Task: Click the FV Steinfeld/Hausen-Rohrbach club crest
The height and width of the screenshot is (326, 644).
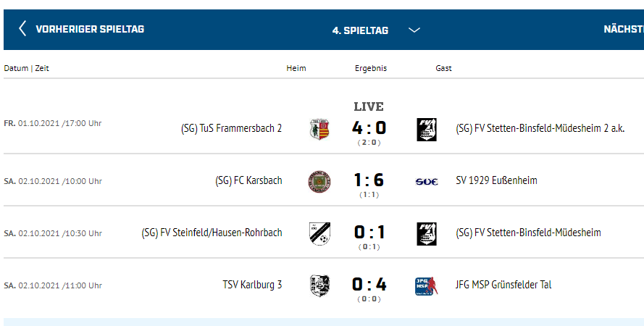Action: pyautogui.click(x=319, y=233)
